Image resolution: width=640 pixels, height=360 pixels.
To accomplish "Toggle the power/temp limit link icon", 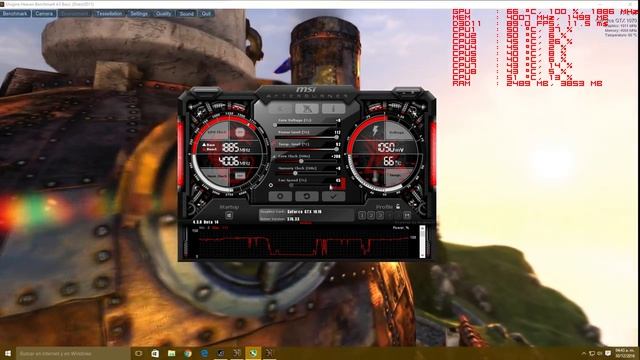I will coord(275,144).
